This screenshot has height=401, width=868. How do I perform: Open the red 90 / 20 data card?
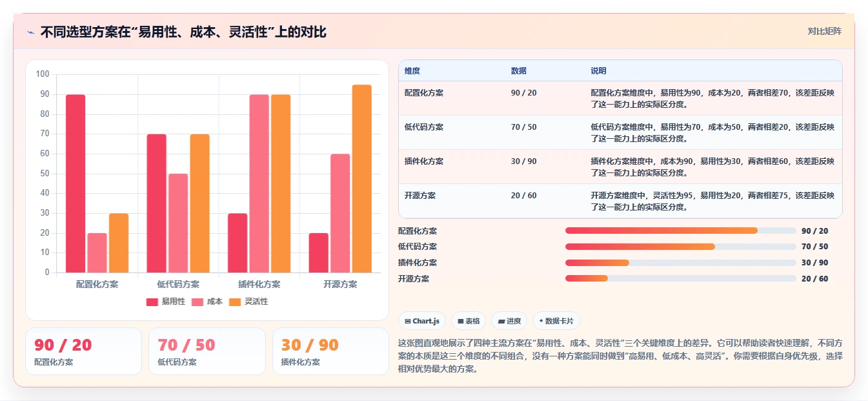83,351
